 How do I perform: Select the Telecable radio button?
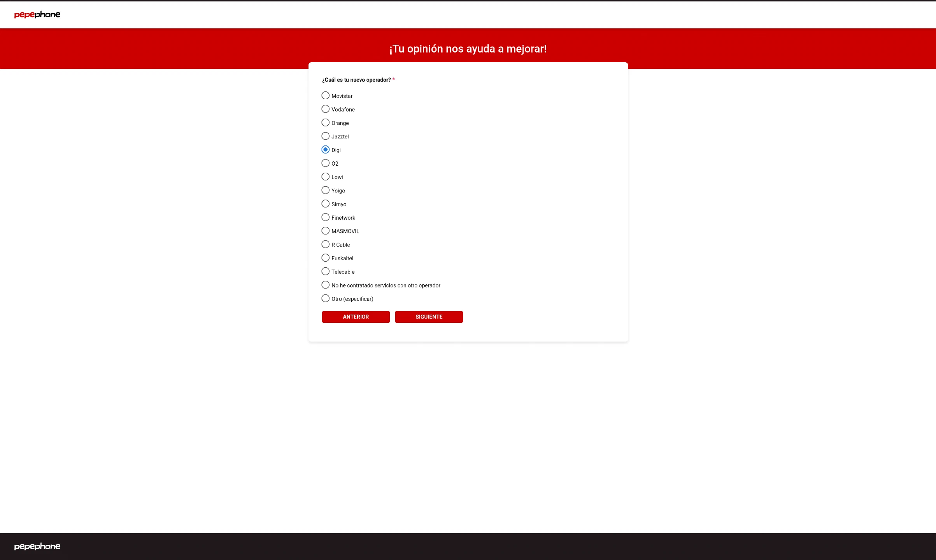pos(326,271)
